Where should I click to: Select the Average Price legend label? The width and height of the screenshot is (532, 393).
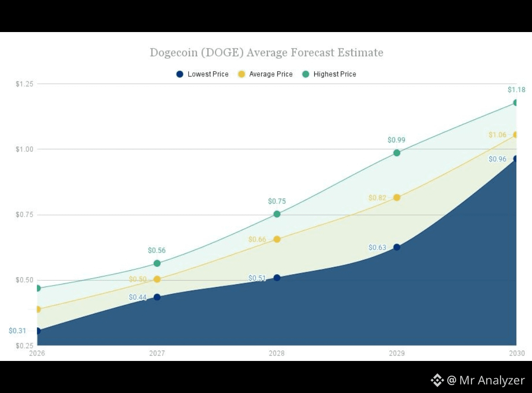click(271, 74)
